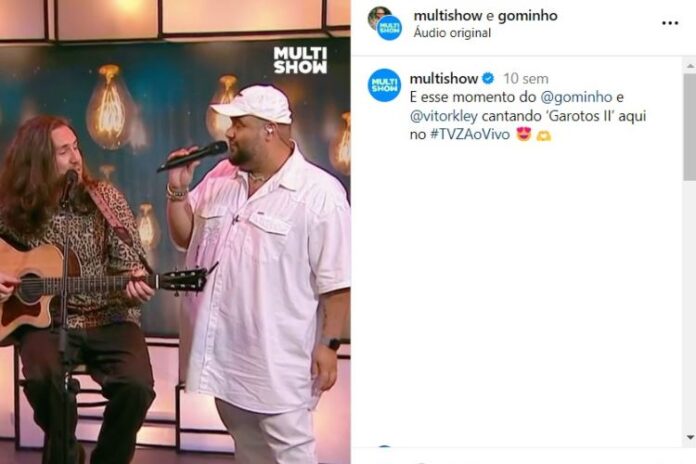Click the scrollbar down arrow in comments
The height and width of the screenshot is (464, 696).
[x=690, y=438]
